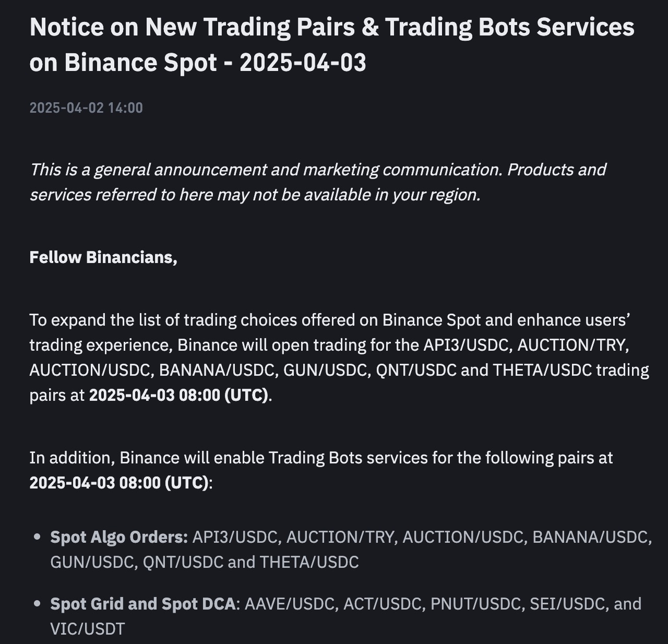The width and height of the screenshot is (668, 644).
Task: Click the VIC/USDT pair text
Action: pos(88,629)
